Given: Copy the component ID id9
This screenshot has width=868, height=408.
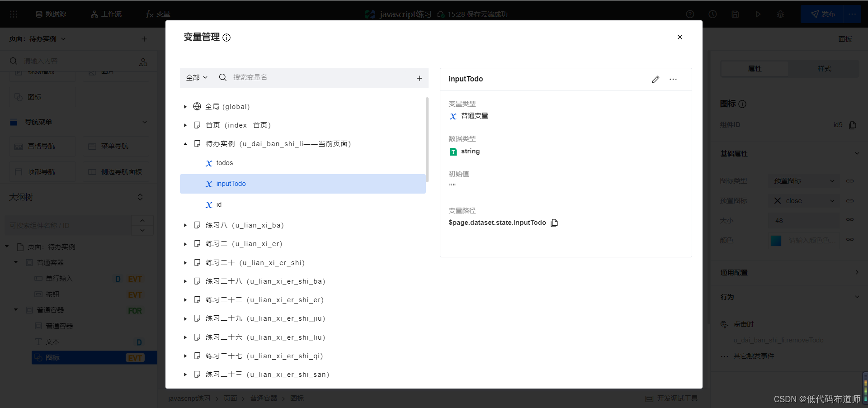Looking at the screenshot, I should click(853, 125).
